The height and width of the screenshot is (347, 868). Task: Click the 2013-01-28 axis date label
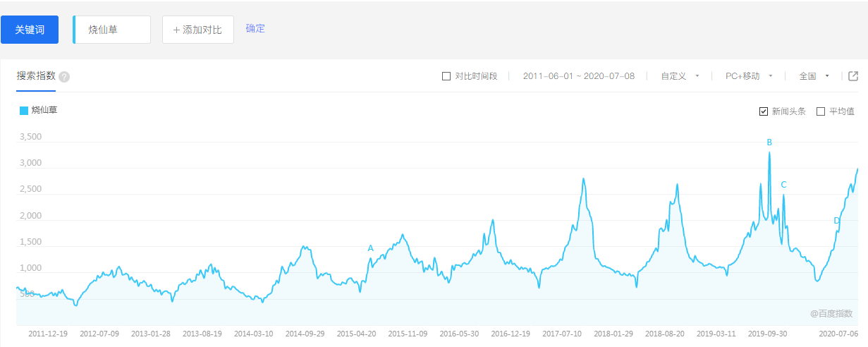point(151,334)
